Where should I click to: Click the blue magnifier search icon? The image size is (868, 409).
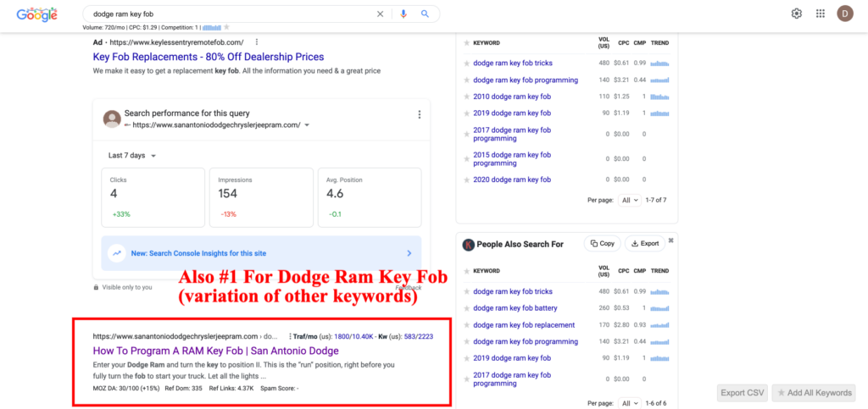[425, 14]
